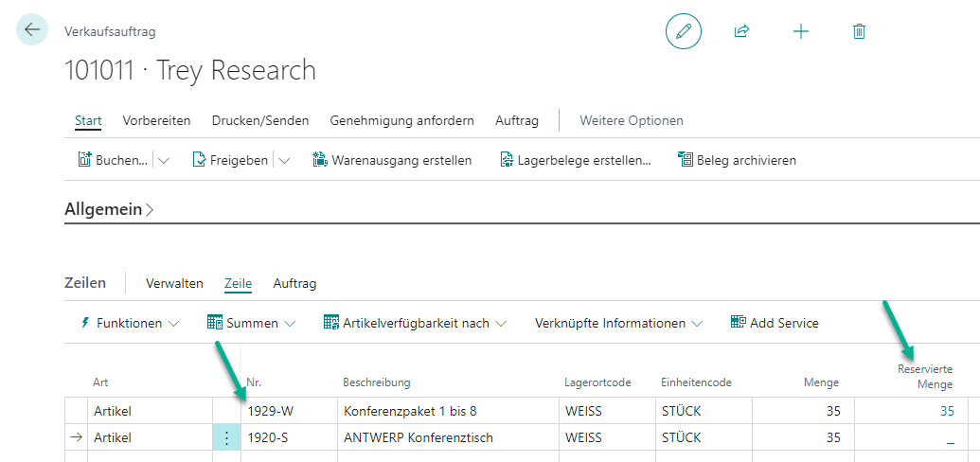Click the Lagerortcode column header
This screenshot has height=462, width=980.
597,382
